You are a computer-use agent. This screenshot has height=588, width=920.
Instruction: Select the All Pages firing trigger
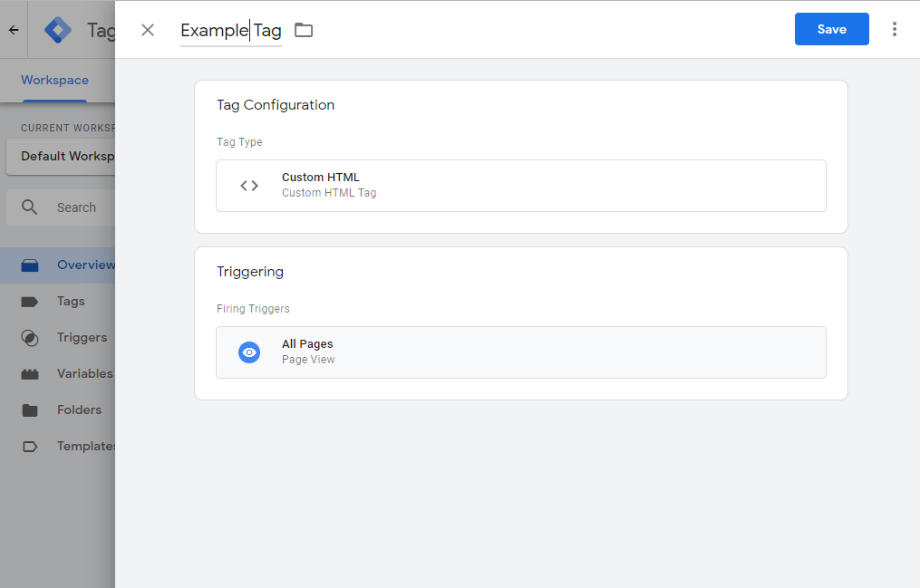coord(520,352)
